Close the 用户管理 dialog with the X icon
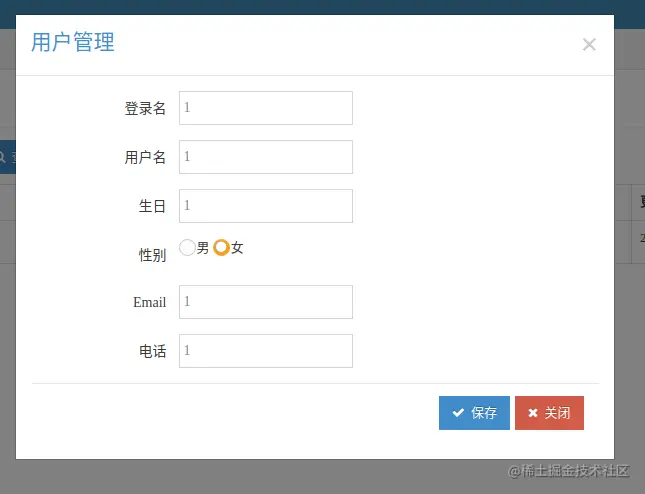This screenshot has height=494, width=645. coord(589,44)
